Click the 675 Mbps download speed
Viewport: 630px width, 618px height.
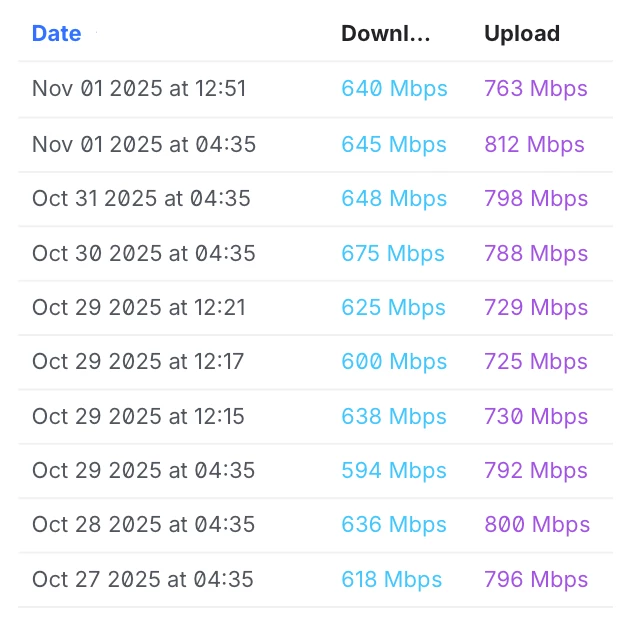coord(393,253)
